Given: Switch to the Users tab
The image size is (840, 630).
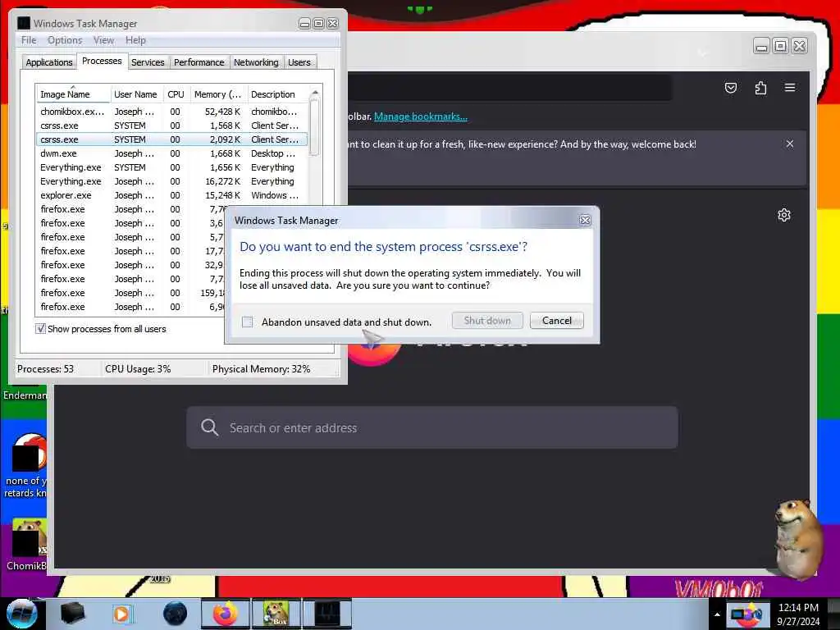Looking at the screenshot, I should [x=299, y=62].
